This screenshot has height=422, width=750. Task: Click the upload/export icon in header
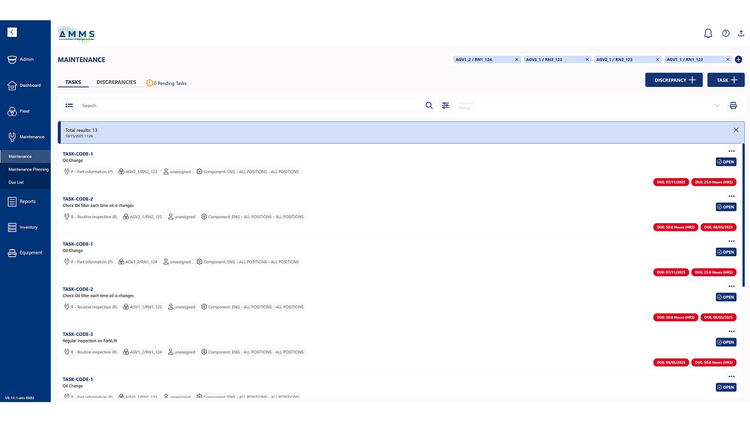(x=741, y=33)
